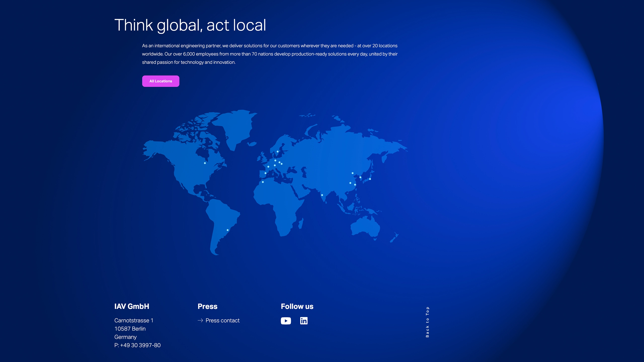Select the France location dot on map

pyautogui.click(x=268, y=167)
